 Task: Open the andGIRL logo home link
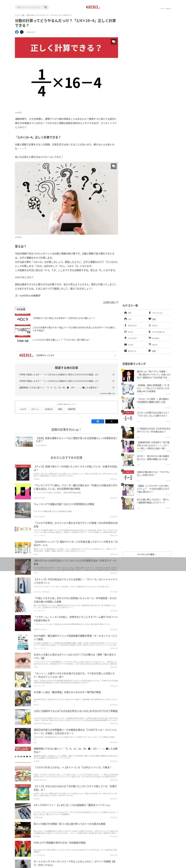[93, 7]
